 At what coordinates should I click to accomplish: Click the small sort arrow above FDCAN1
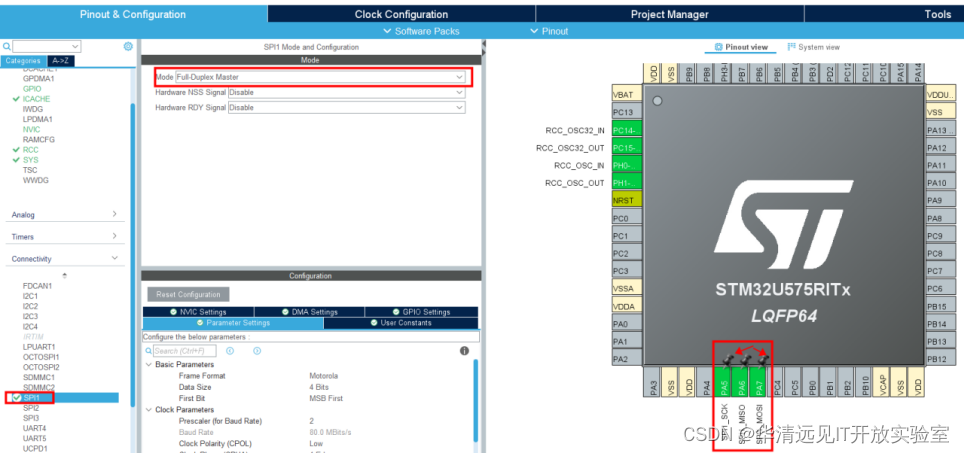point(65,275)
